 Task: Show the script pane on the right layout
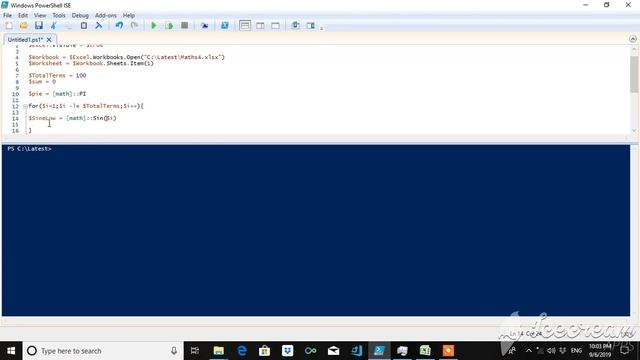pos(260,25)
